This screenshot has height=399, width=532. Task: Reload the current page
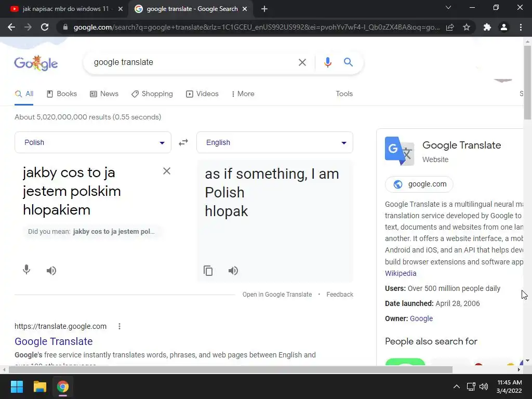(45, 27)
